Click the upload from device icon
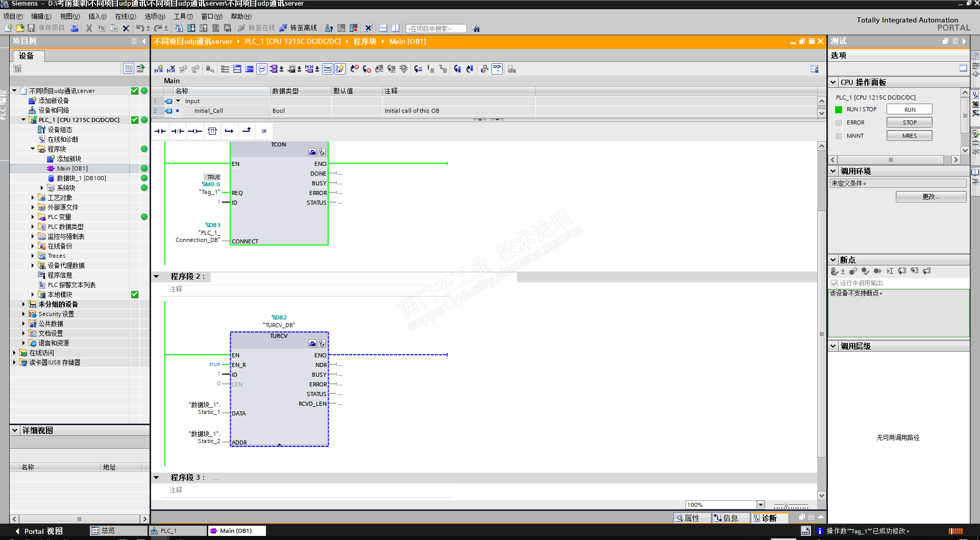Image resolution: width=980 pixels, height=540 pixels. [x=204, y=28]
